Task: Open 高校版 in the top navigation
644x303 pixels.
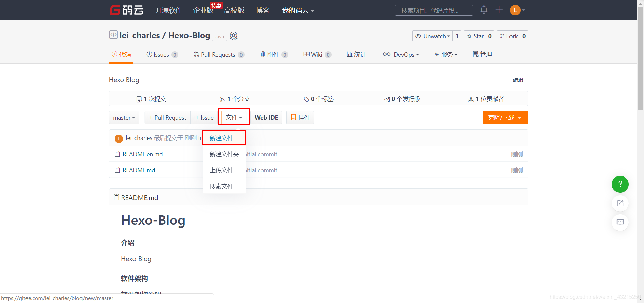Action: click(234, 10)
